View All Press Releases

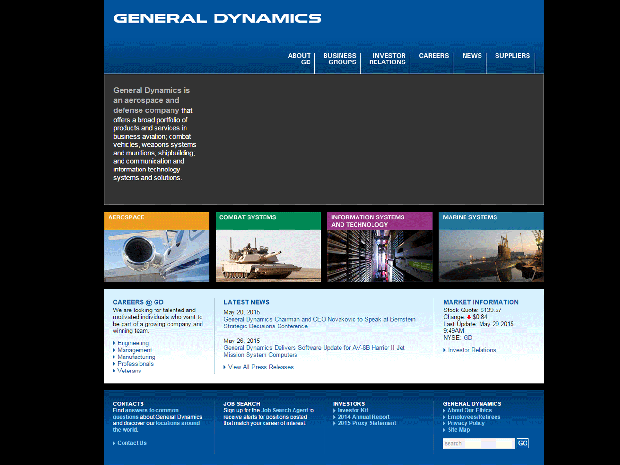(261, 367)
